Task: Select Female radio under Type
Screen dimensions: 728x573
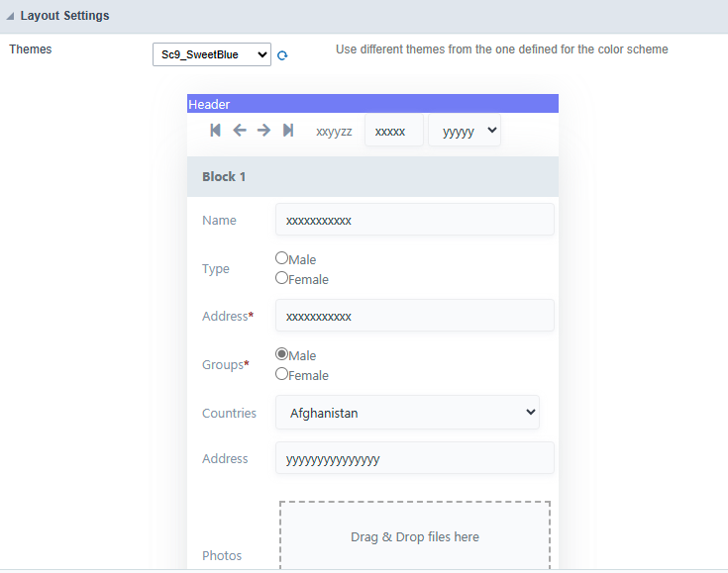Action: point(282,278)
